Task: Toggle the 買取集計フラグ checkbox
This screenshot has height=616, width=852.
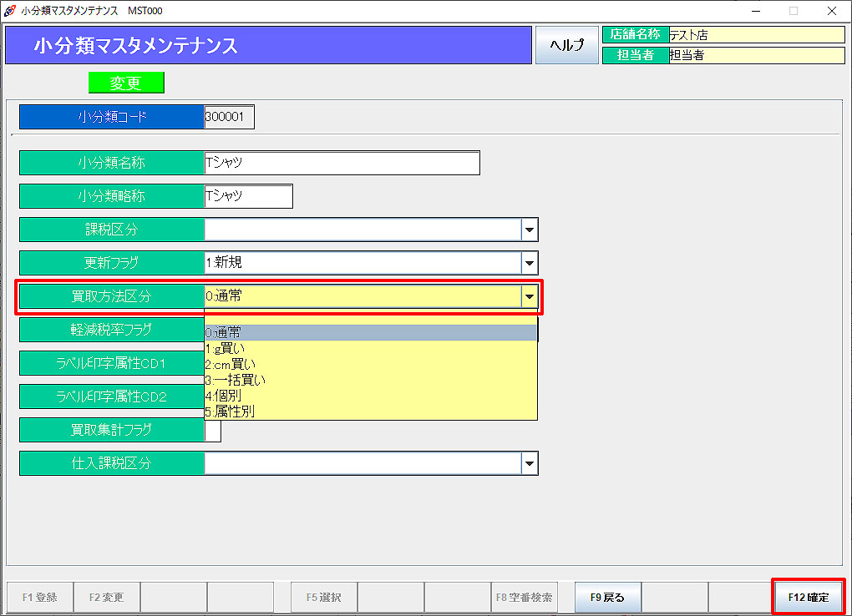Action: [213, 431]
